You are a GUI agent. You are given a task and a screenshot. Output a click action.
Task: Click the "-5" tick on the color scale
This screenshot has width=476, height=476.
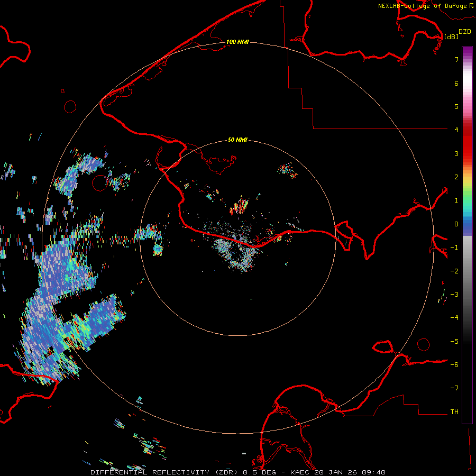point(454,341)
